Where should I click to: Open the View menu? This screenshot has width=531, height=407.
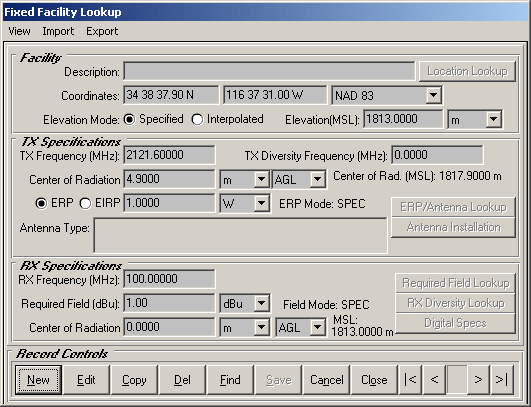[x=19, y=31]
